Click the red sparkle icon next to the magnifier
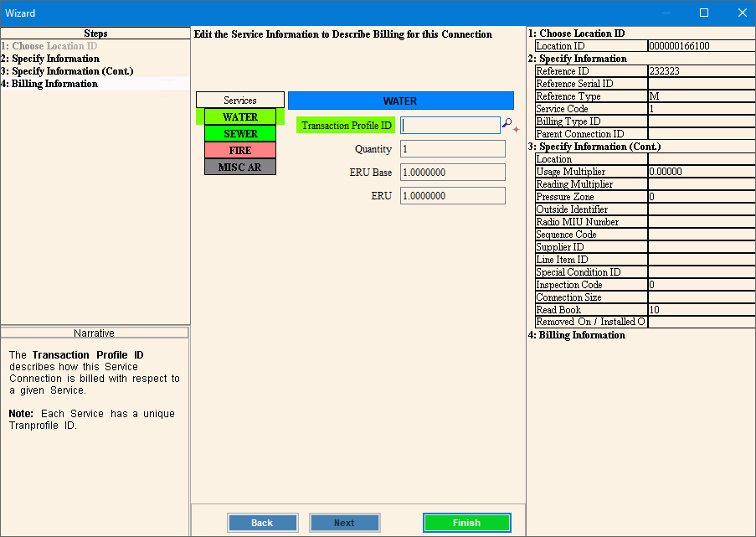 pyautogui.click(x=517, y=130)
